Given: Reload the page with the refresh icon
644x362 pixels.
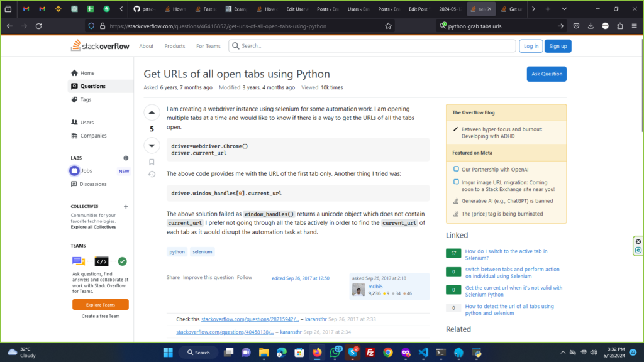Looking at the screenshot, I should [39, 26].
